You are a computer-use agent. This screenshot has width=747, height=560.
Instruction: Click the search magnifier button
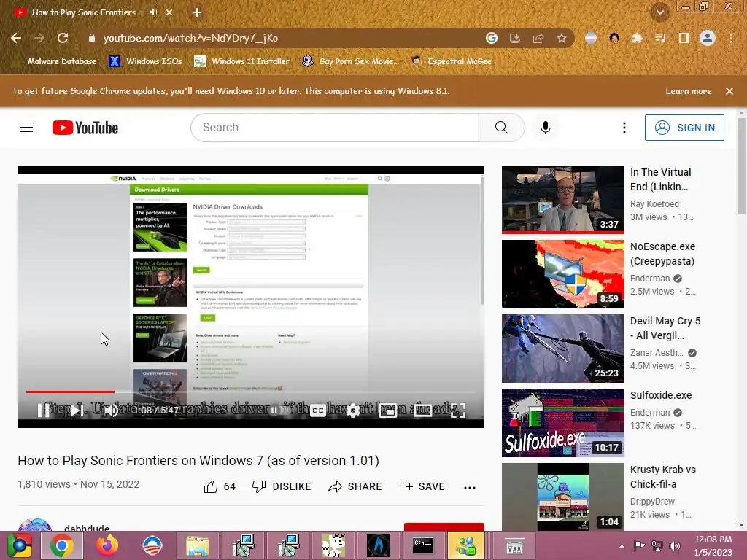(x=502, y=128)
